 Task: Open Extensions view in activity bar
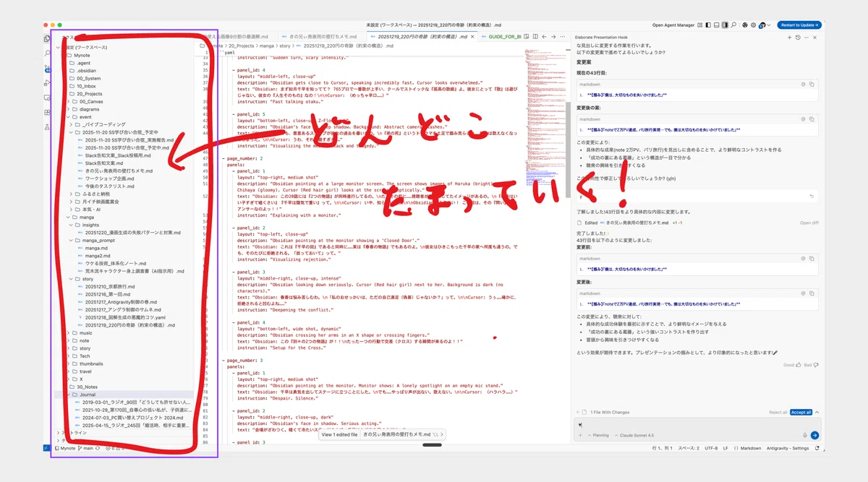(x=47, y=113)
